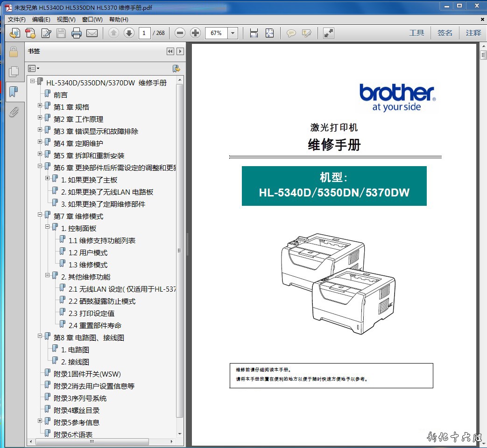Image resolution: width=487 pixels, height=448 pixels.
Task: Select the 2.3 打印设定值 bookmark
Action: 92,313
